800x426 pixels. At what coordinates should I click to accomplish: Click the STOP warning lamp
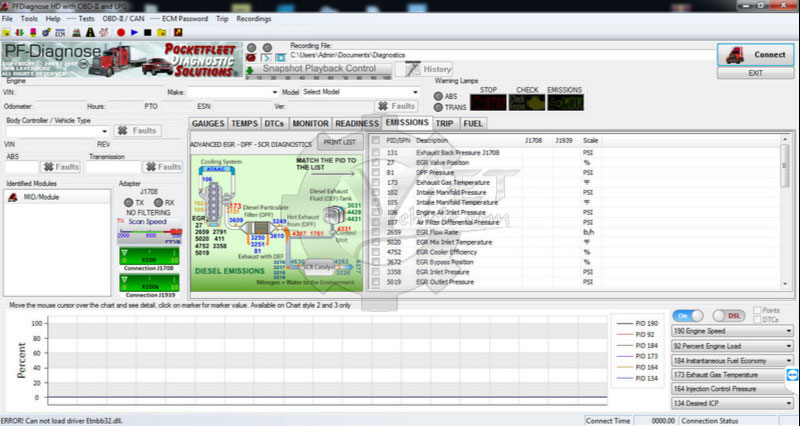coord(488,103)
